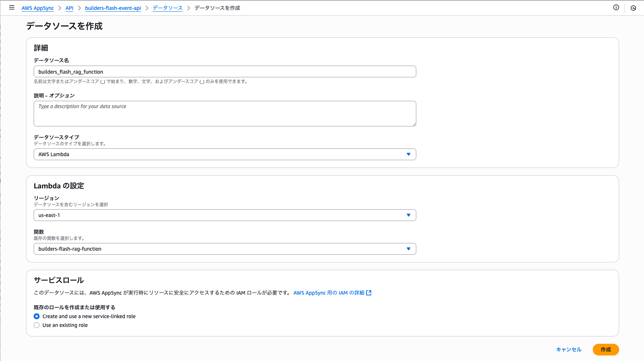Click the description text area for the data source
Image resolution: width=644 pixels, height=361 pixels.
224,114
